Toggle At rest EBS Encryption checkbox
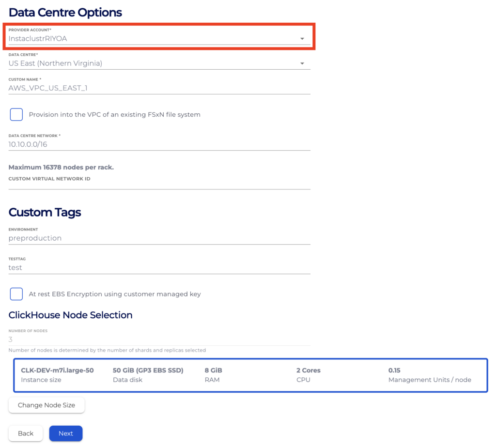Screen dimensions: 496x448 [16, 294]
